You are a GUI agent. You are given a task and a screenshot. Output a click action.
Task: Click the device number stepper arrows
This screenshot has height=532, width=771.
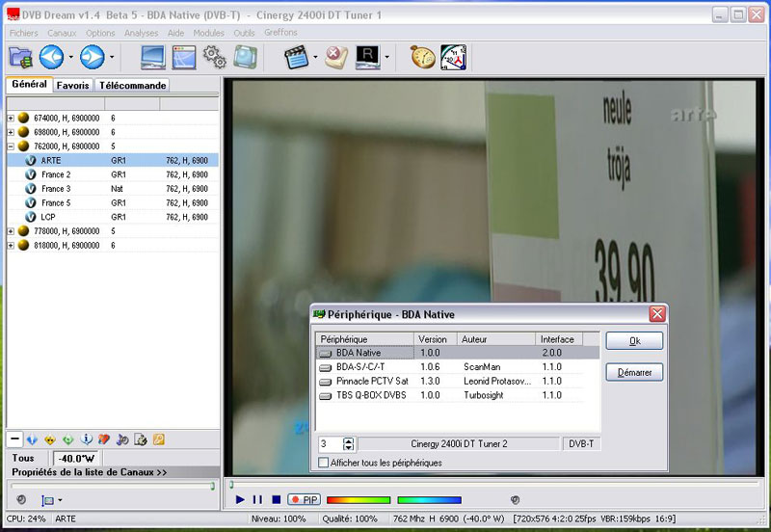pos(348,444)
